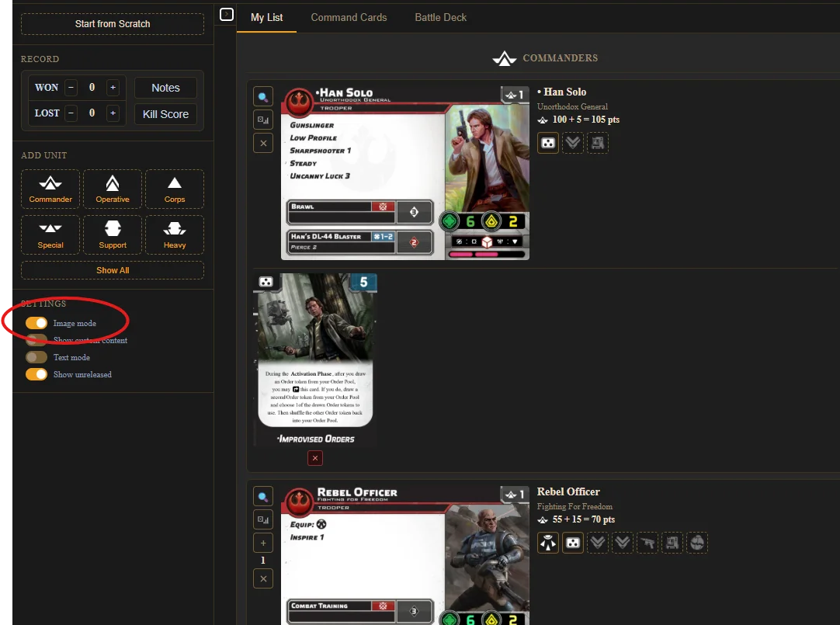Decrease the LOST record count
840x625 pixels.
pyautogui.click(x=71, y=113)
